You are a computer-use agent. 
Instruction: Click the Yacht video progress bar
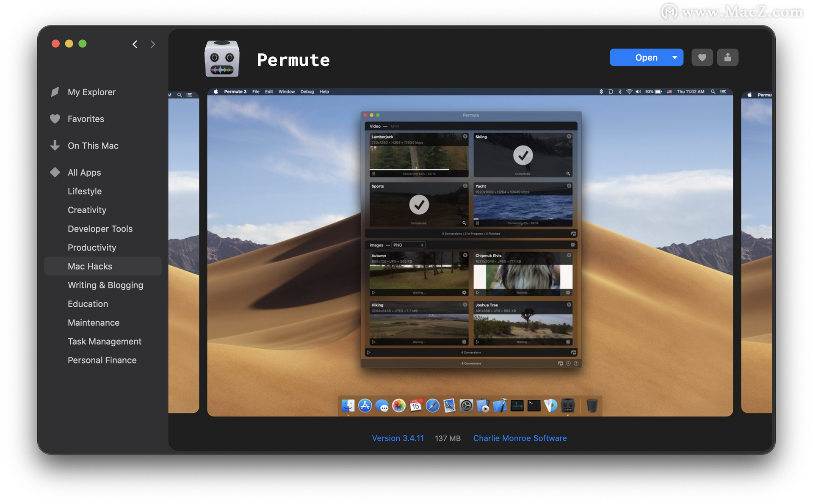523,219
